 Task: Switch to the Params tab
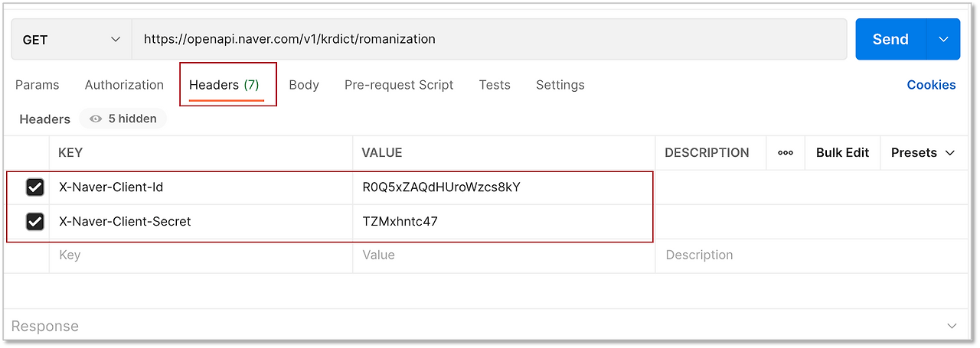pyautogui.click(x=37, y=85)
